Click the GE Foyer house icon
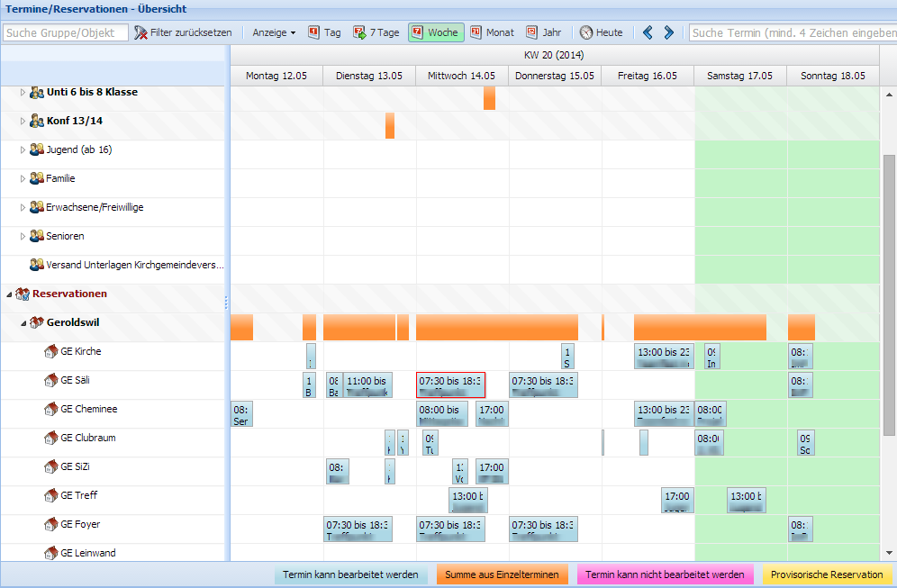Image resolution: width=897 pixels, height=588 pixels. click(51, 524)
